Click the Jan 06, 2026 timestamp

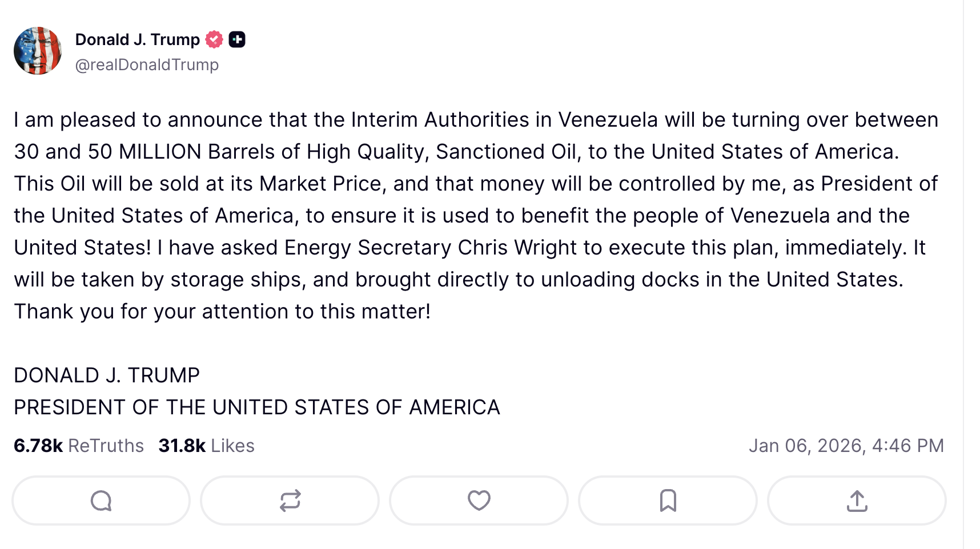point(846,446)
